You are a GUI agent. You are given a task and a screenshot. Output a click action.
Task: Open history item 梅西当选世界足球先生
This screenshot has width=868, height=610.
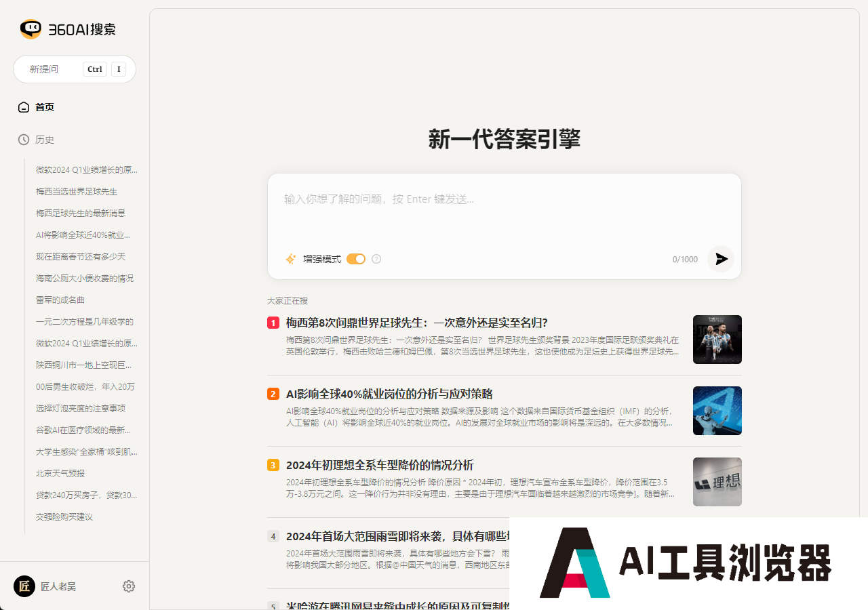[x=77, y=192]
